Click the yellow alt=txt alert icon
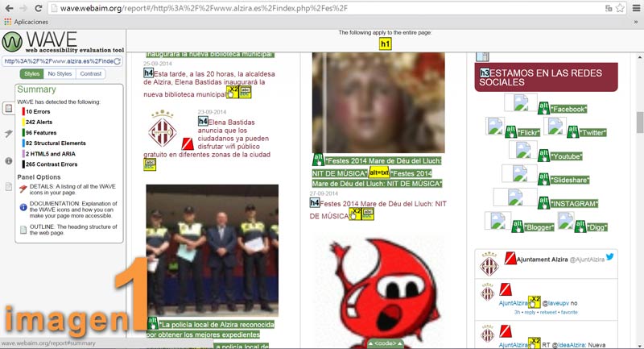Screen dimensions: 644x349 click(x=379, y=172)
